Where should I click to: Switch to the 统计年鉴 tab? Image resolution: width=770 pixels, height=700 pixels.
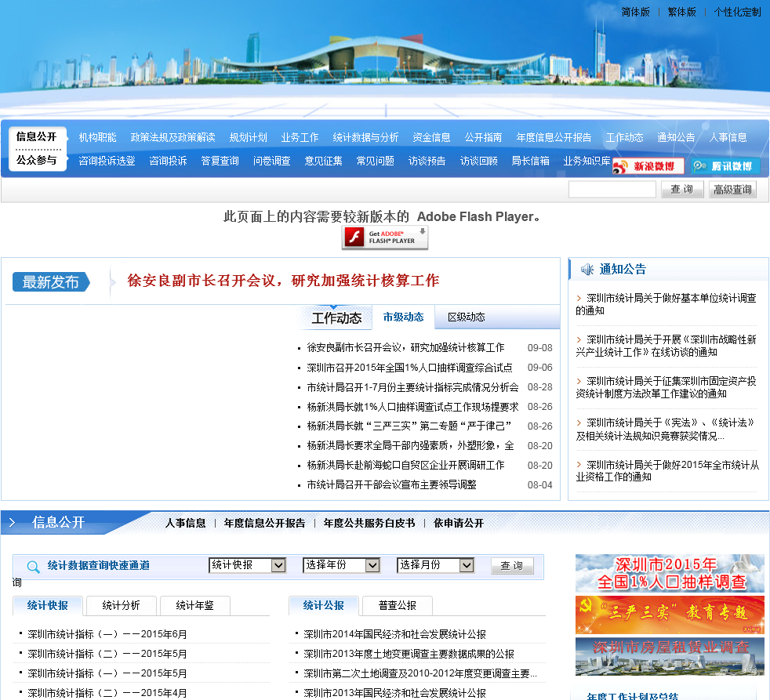tap(194, 606)
